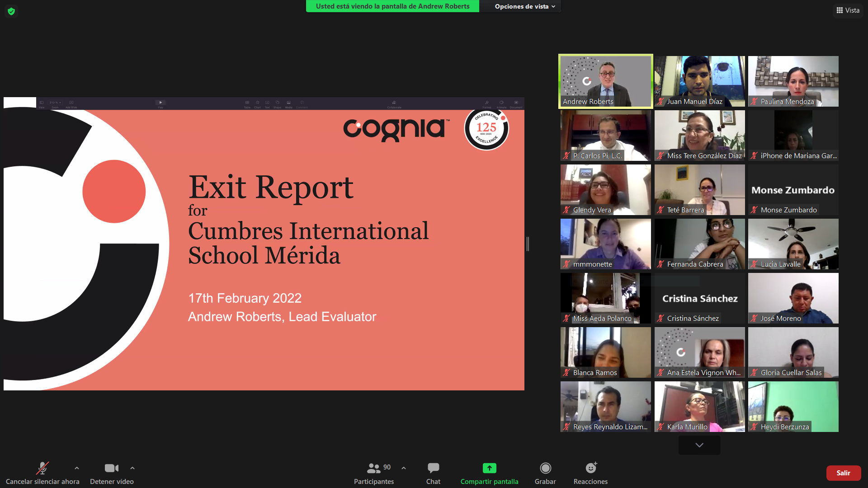Stop camera with Detener vídeo

112,473
